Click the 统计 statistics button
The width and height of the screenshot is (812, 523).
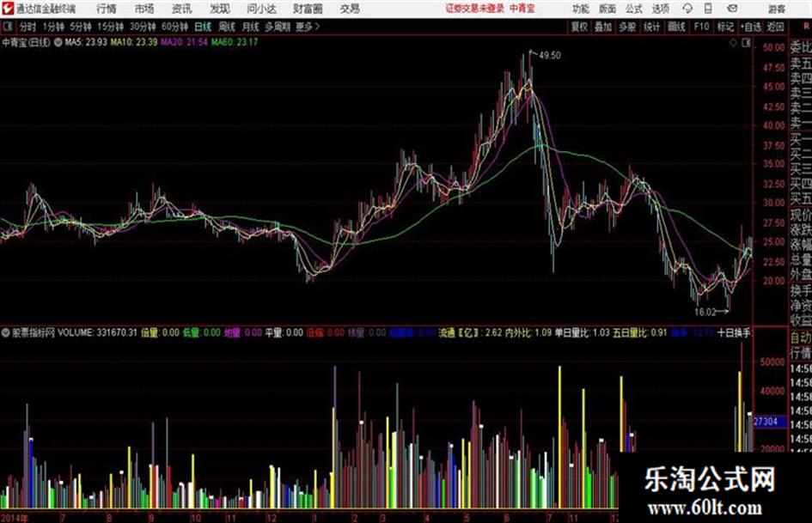tap(651, 27)
